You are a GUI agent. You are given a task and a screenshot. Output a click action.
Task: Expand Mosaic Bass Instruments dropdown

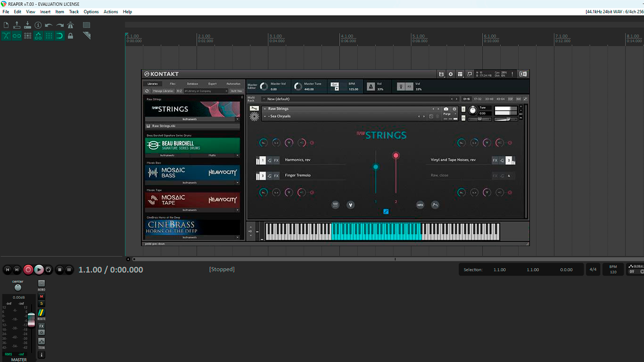(x=238, y=182)
